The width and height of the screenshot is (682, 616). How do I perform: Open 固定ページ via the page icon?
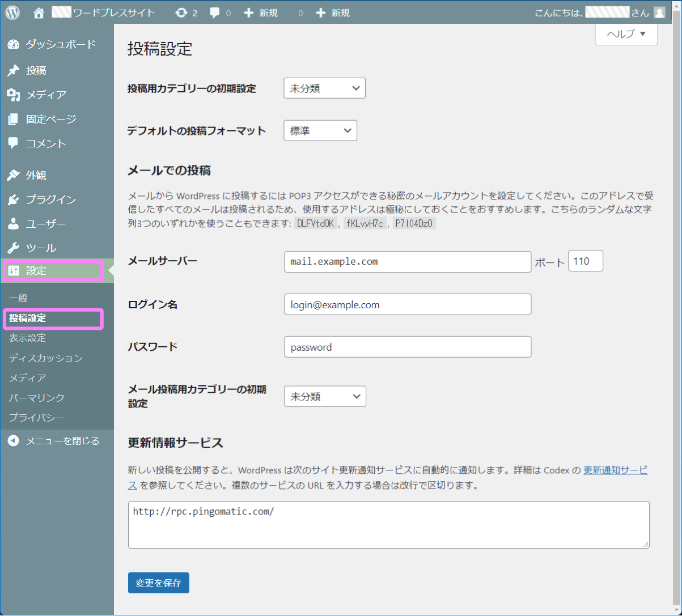13,119
